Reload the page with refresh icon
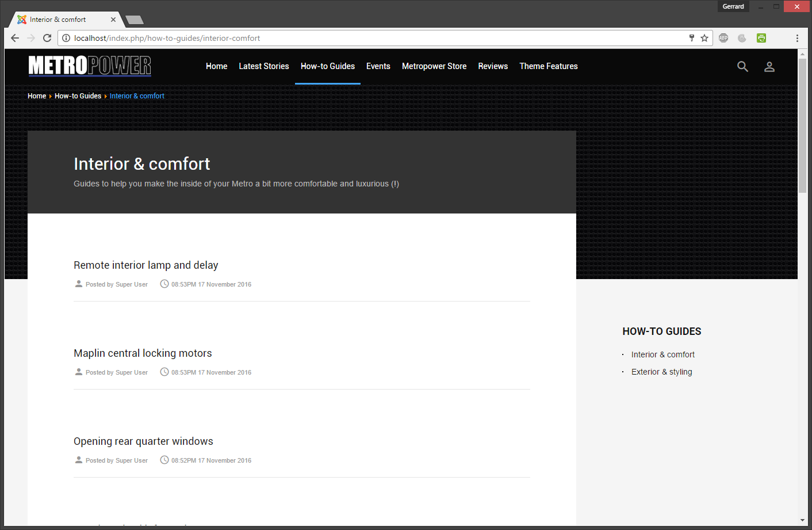The width and height of the screenshot is (812, 530). 47,38
